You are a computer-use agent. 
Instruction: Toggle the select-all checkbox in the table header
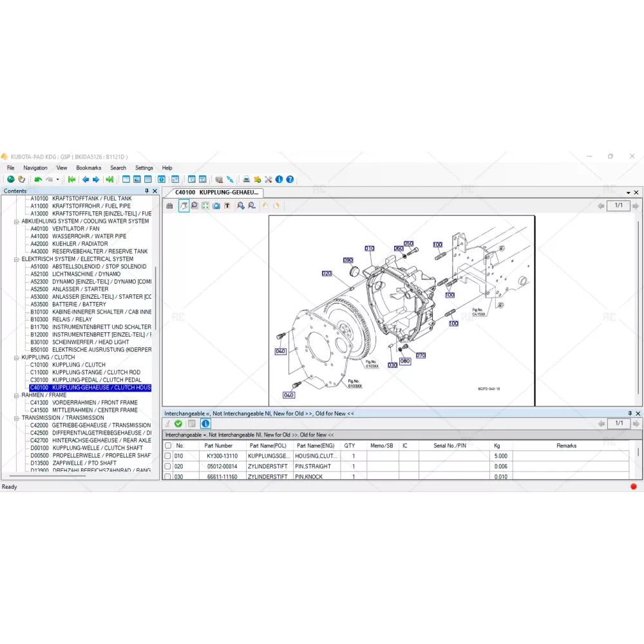(168, 446)
